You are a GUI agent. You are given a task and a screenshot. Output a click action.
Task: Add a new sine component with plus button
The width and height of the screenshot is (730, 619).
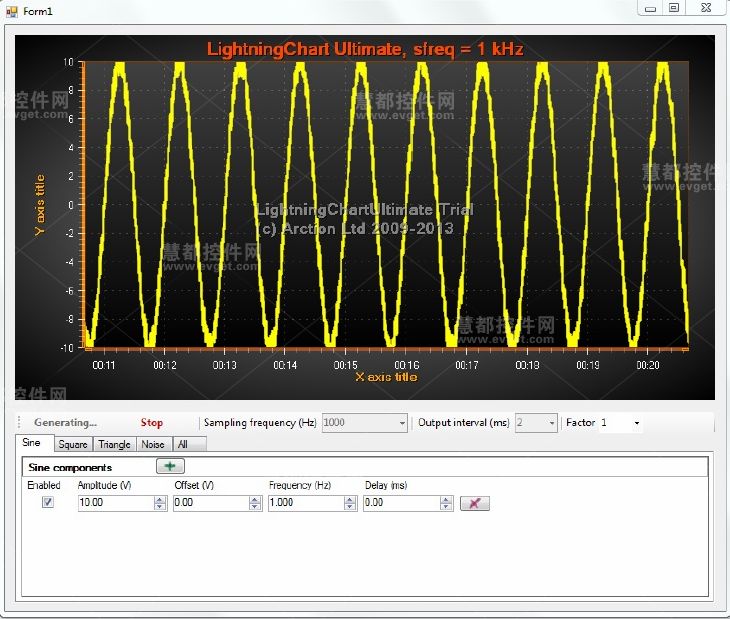(x=170, y=466)
